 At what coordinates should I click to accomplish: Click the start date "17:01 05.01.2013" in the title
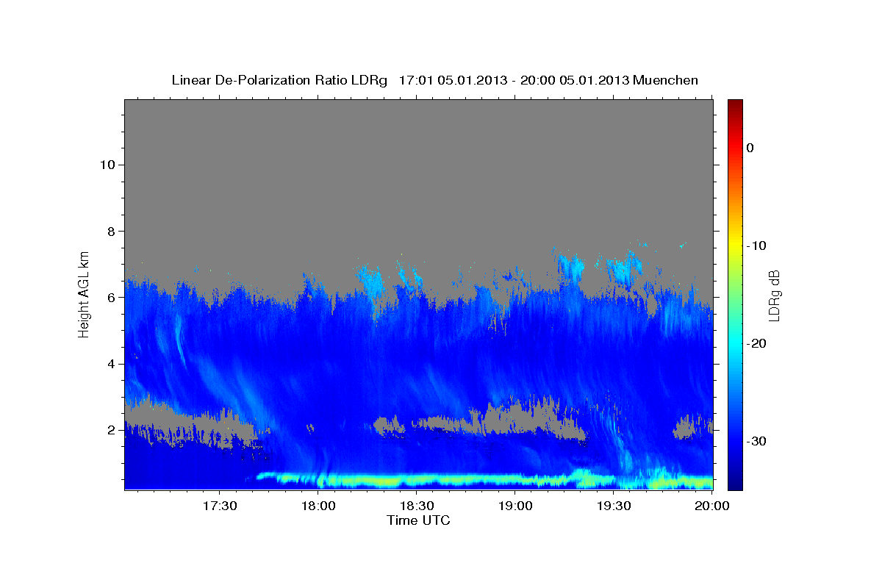452,80
